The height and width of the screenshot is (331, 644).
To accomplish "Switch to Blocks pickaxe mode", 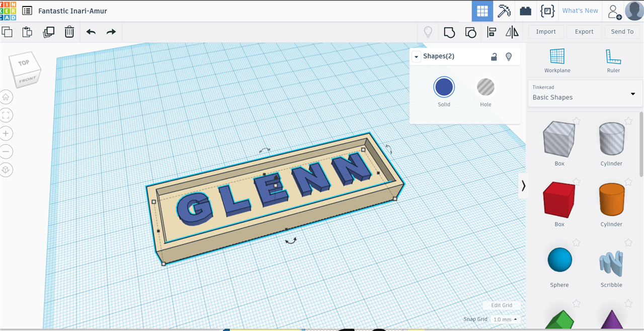I will pyautogui.click(x=504, y=11).
